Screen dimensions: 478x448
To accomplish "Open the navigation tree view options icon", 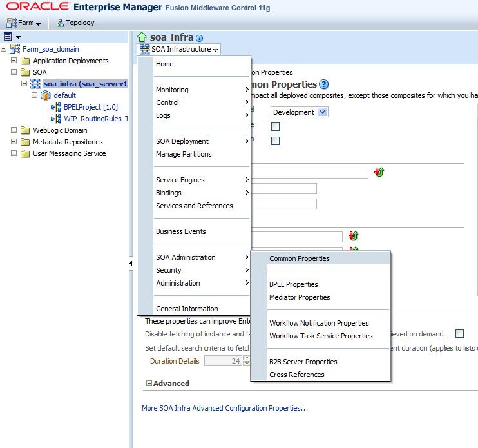I will point(8,37).
